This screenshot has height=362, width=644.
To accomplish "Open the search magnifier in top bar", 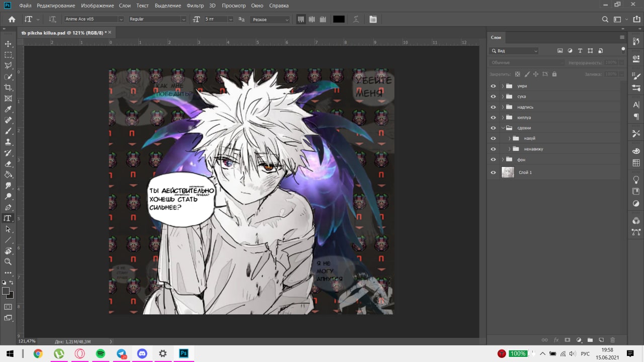I will [x=605, y=19].
